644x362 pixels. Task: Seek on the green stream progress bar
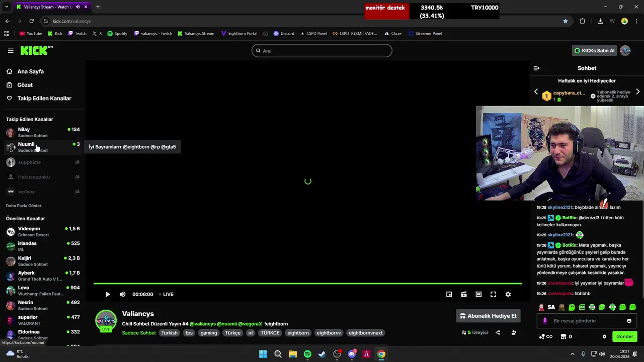[x=307, y=284]
